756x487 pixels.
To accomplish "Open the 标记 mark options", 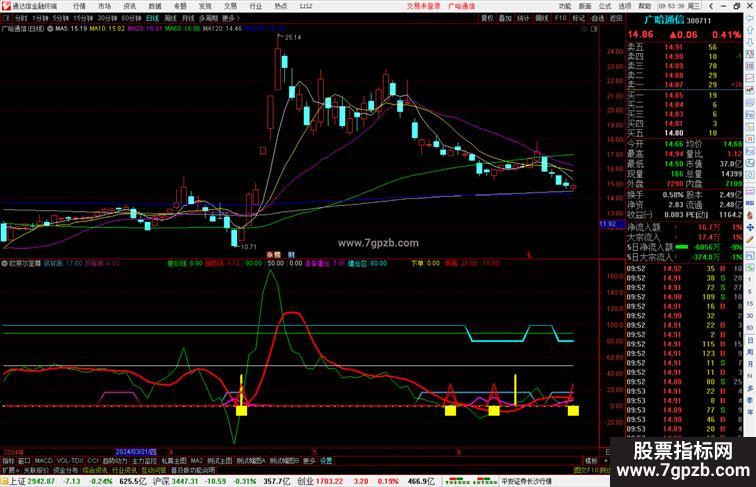I will tap(579, 18).
